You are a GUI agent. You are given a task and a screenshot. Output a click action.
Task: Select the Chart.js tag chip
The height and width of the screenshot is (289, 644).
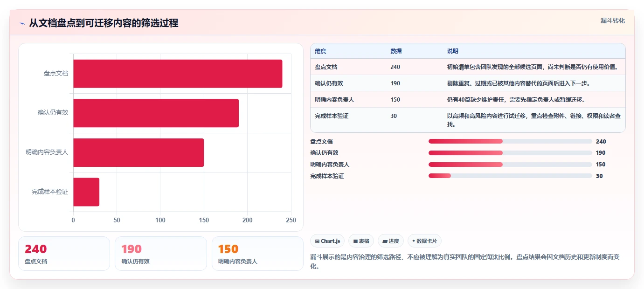click(327, 241)
